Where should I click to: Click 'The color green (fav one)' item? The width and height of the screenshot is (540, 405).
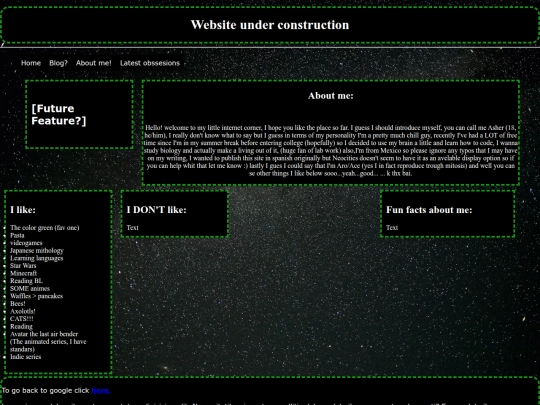[x=45, y=228]
